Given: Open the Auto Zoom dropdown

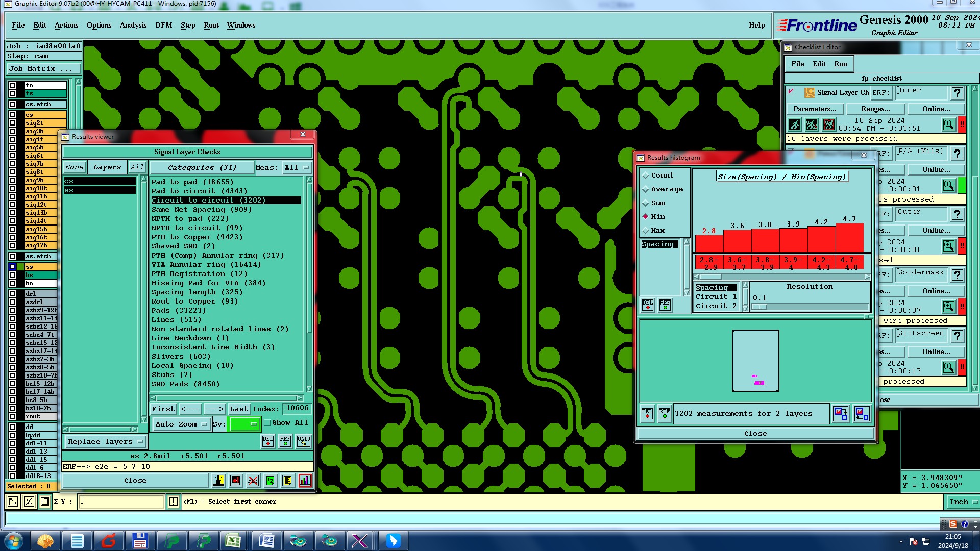Looking at the screenshot, I should [x=181, y=424].
